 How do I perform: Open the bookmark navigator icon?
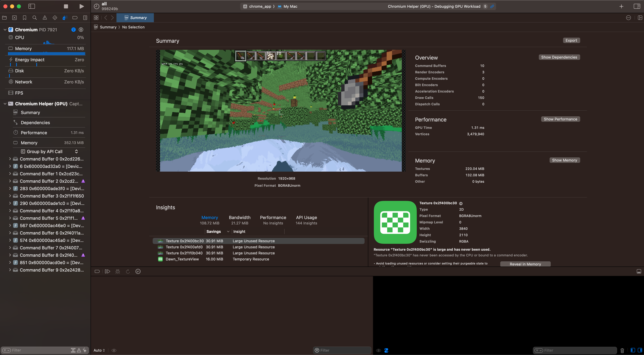tap(25, 18)
